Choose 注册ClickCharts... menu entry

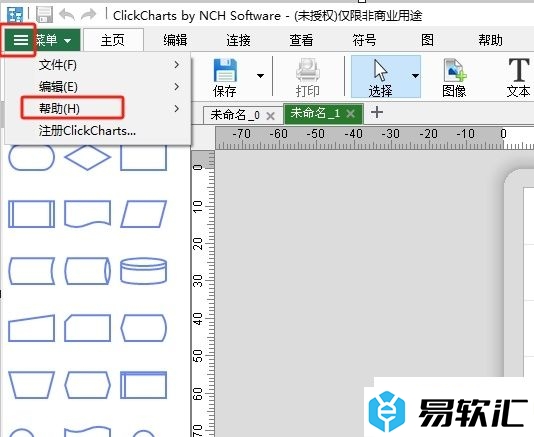(x=98, y=130)
